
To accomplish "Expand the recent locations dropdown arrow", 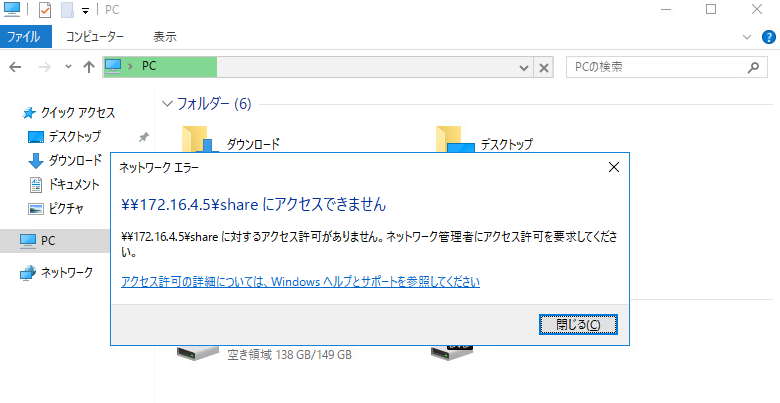I will (x=69, y=67).
